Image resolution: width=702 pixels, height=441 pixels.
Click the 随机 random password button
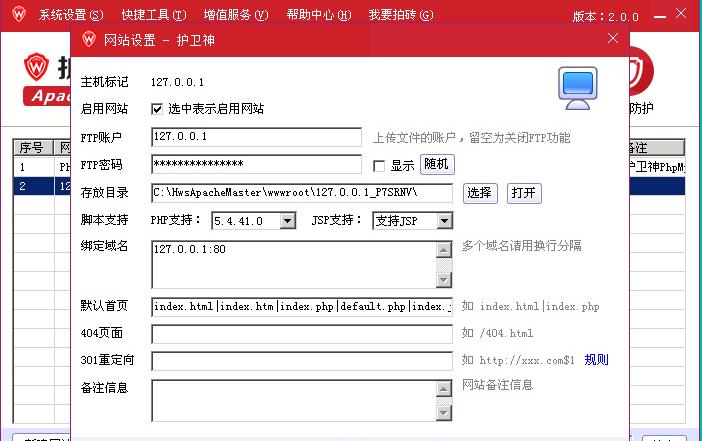point(437,164)
